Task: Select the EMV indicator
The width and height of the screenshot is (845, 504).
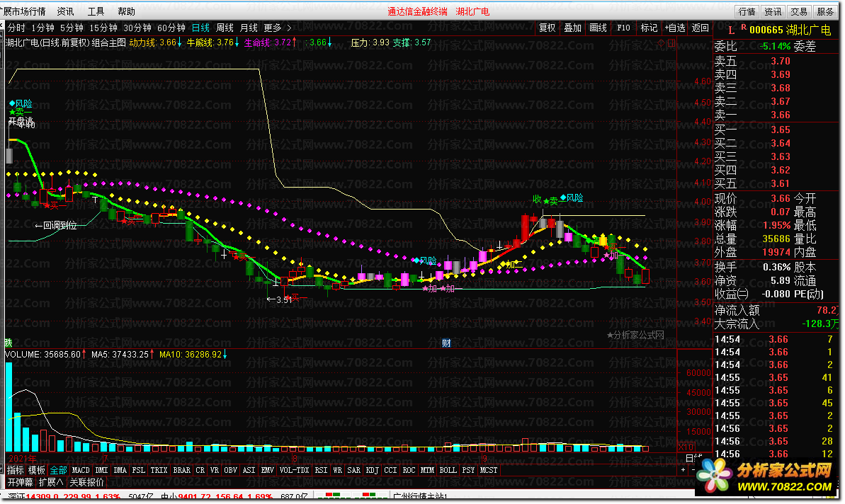Action: (x=267, y=470)
